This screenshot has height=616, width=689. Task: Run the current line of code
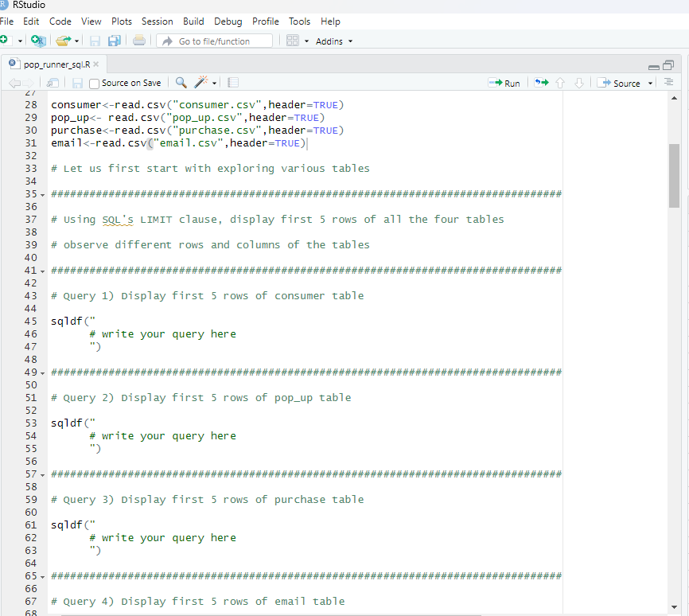pyautogui.click(x=504, y=82)
